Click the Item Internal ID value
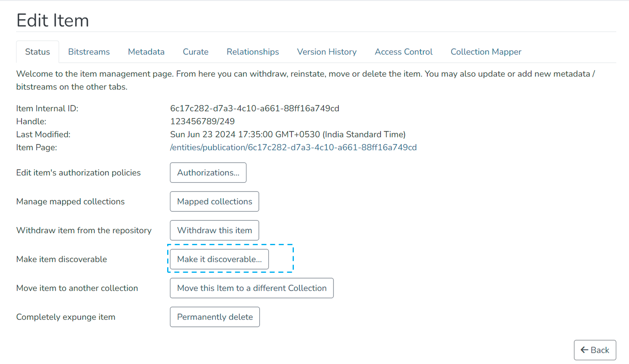 [255, 108]
